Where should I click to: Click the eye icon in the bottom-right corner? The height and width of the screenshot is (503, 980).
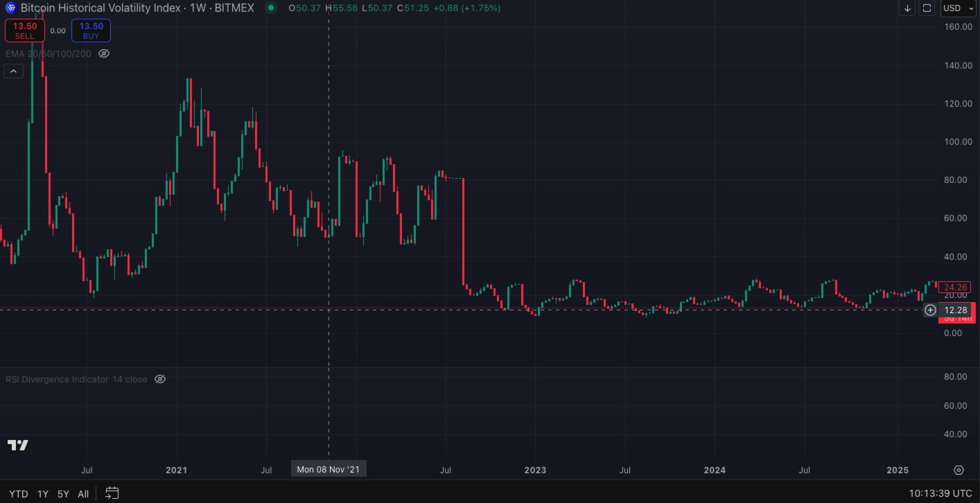pyautogui.click(x=959, y=469)
